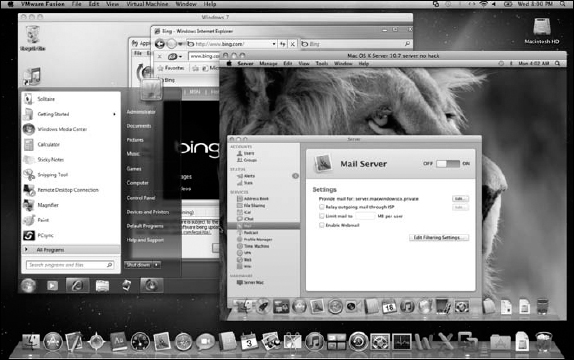Select Alerts in the Server sidebar
574x360 pixels.
246,176
